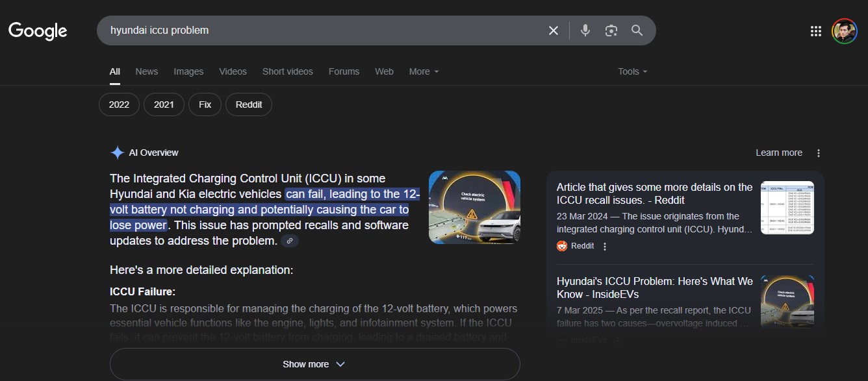Click the AI Overview label text

click(x=153, y=153)
